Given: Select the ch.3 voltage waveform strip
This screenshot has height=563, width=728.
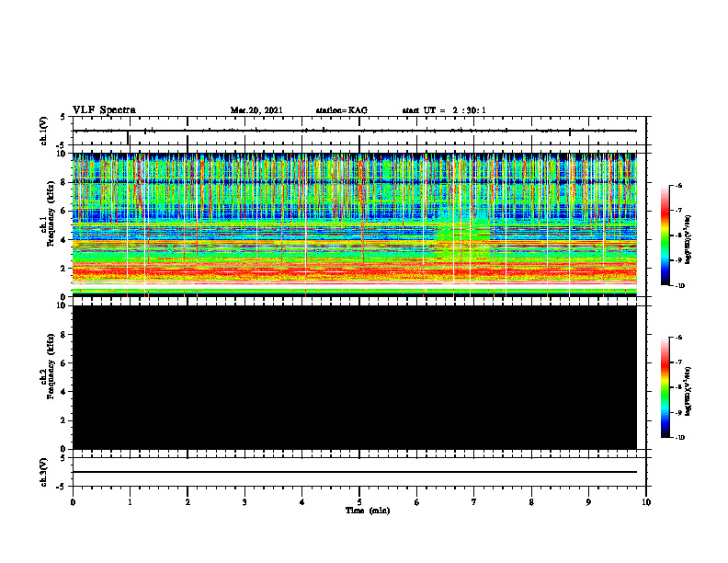Looking at the screenshot, I should click(x=359, y=472).
